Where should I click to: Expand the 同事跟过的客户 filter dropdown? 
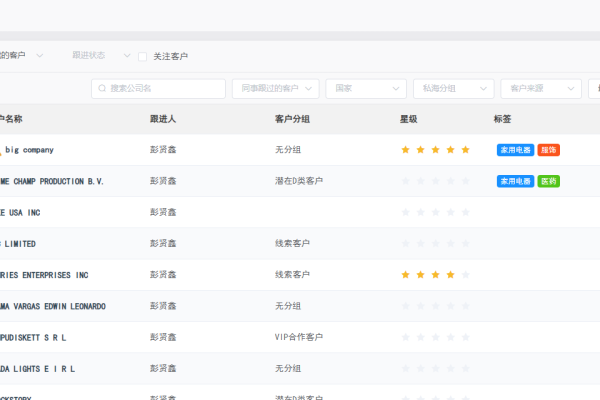click(x=275, y=89)
